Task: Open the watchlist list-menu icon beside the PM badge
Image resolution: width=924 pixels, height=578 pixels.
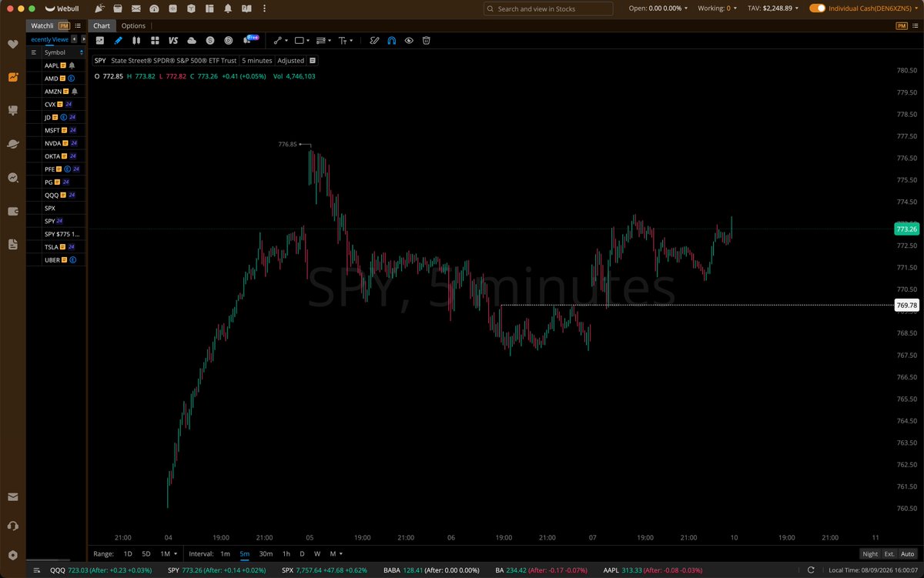Action: [x=78, y=25]
